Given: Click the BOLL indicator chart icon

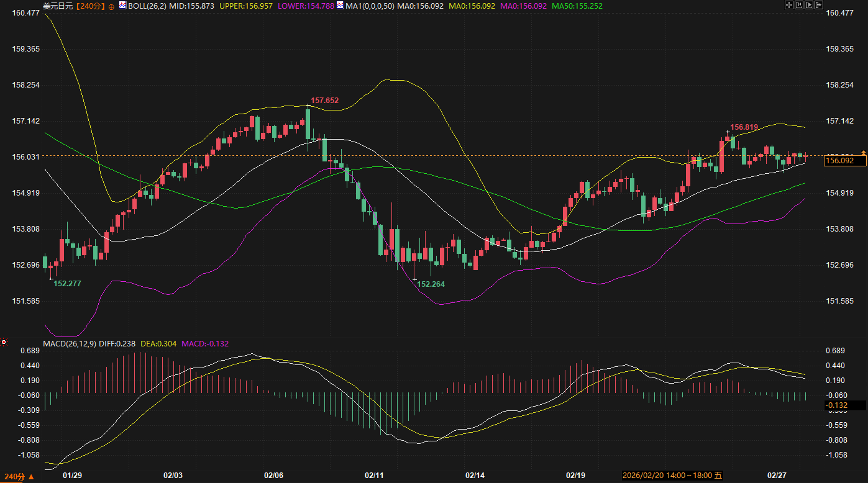Looking at the screenshot, I should [122, 5].
